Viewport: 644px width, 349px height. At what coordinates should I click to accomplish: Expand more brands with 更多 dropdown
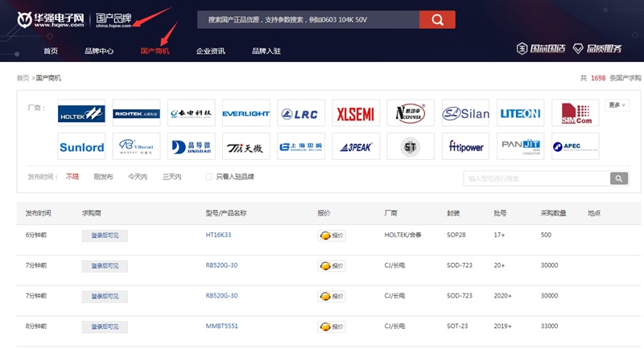point(617,105)
